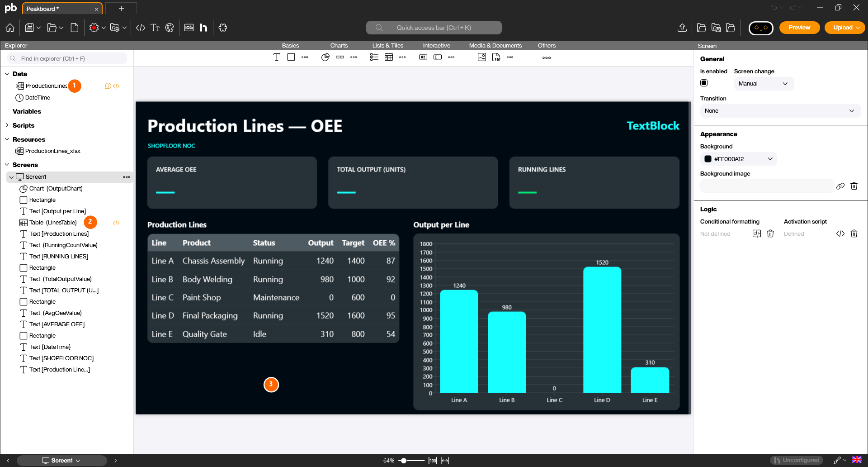Screen dimensions: 868x467
Task: Click the export upload-arrow icon
Action: coord(682,28)
